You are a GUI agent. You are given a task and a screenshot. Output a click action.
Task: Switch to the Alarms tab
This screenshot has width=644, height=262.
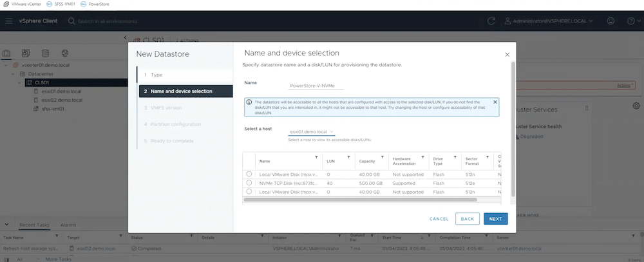[68, 225]
